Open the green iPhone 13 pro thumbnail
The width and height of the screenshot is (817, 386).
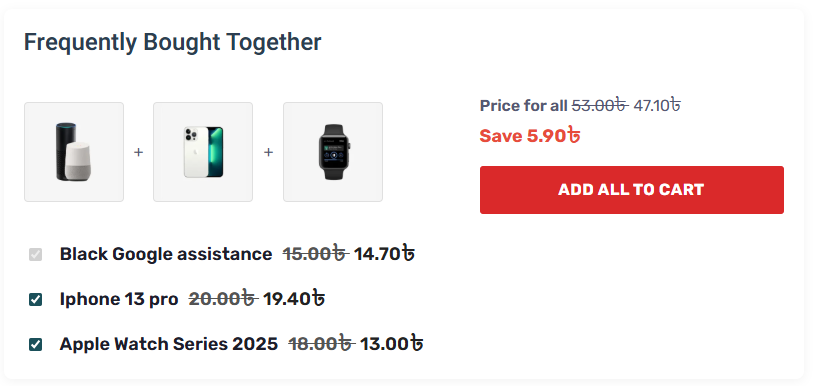point(203,152)
